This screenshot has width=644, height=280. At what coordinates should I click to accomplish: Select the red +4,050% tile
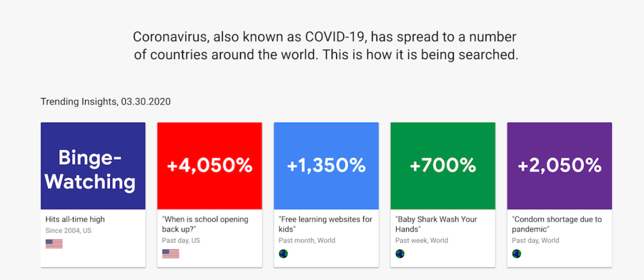point(210,166)
